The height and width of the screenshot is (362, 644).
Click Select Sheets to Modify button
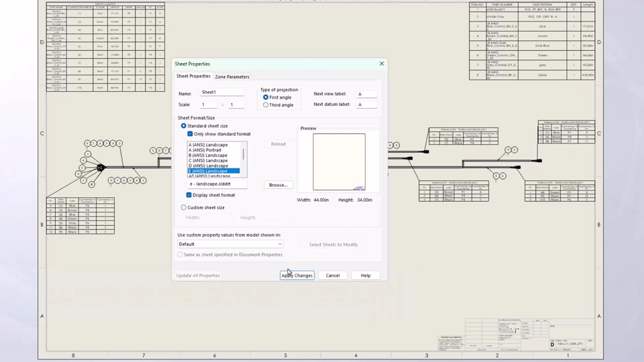click(x=333, y=245)
